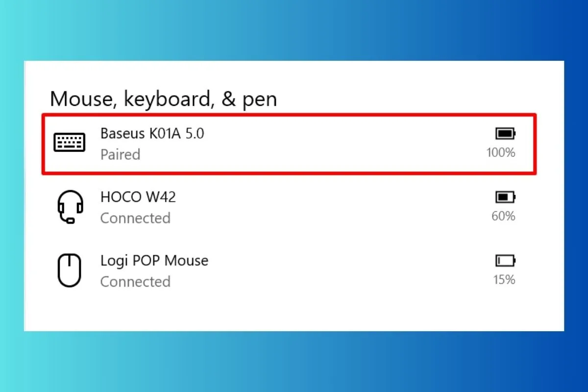Screen dimensions: 588x392
Task: Click the 60% battery level text
Action: point(503,216)
